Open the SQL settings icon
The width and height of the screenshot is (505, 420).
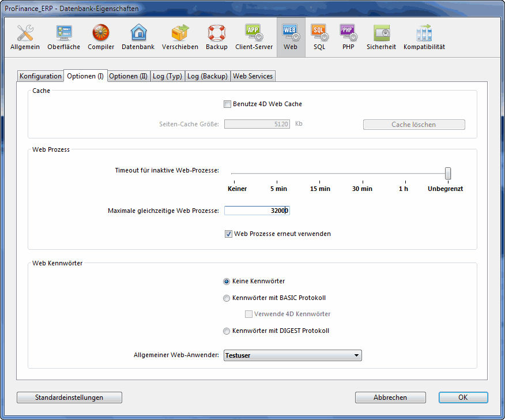(x=319, y=37)
